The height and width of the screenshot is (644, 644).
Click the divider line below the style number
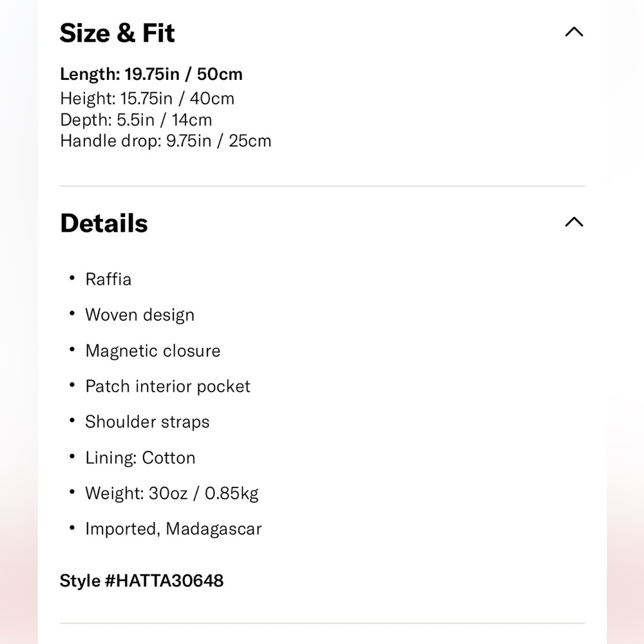[322, 623]
